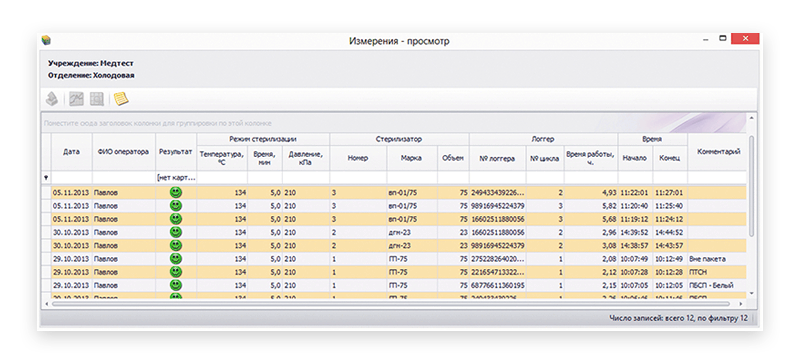This screenshot has height=364, width=800.
Task: Click the Стерилизатор band header
Action: pos(399,139)
